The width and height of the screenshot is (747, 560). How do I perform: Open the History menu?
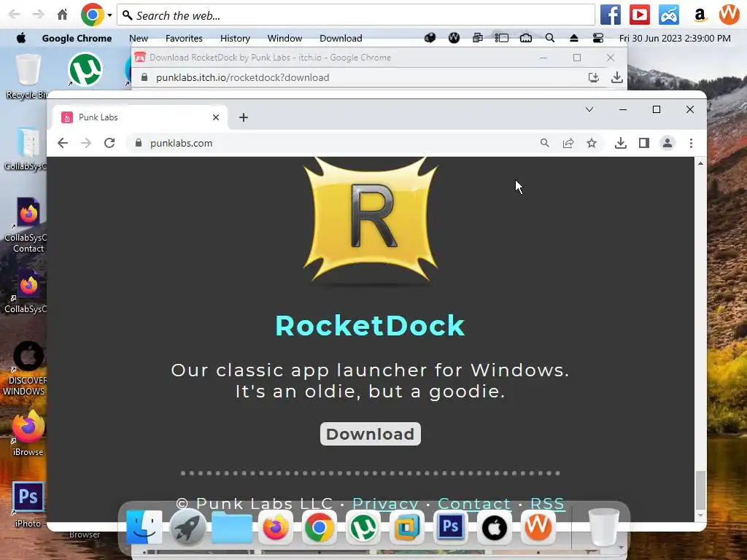point(235,38)
